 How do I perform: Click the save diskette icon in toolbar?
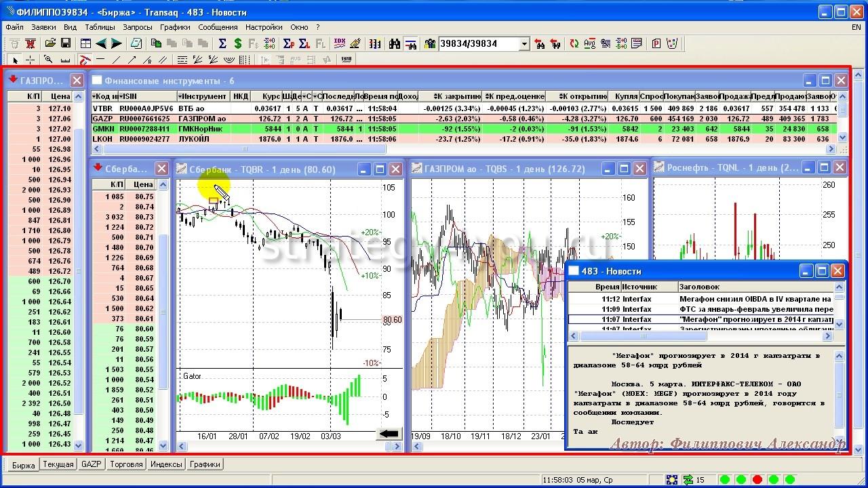[66, 43]
